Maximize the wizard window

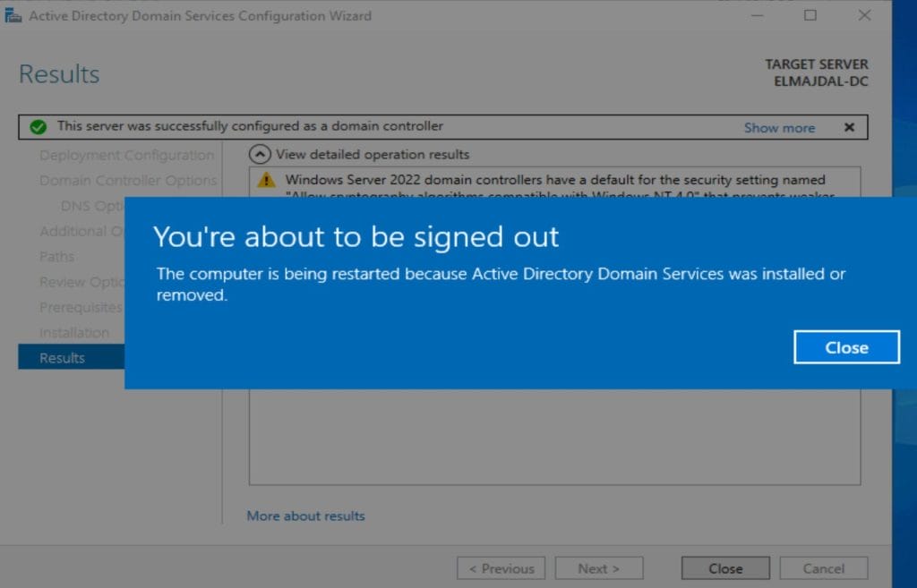(x=810, y=15)
